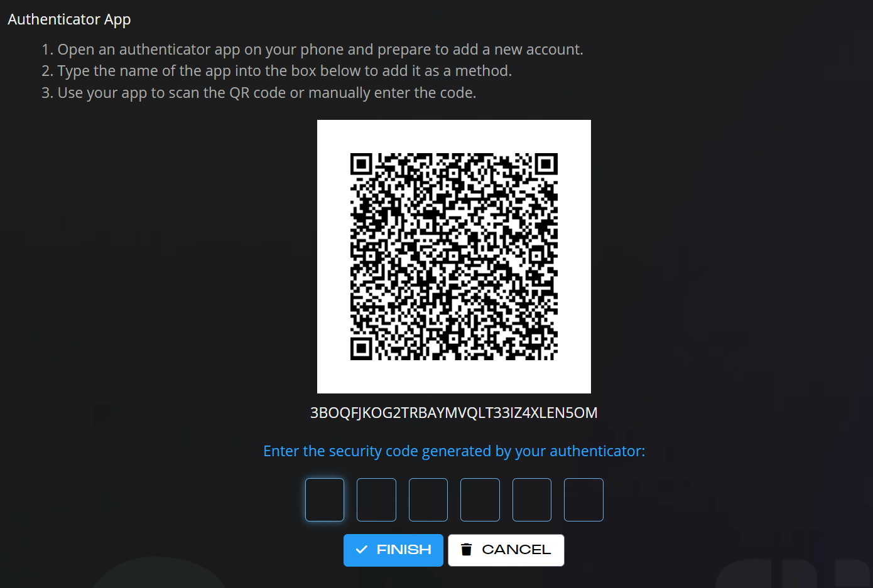The image size is (873, 588).
Task: Click the checkmark icon on the Finish button
Action: 362,550
